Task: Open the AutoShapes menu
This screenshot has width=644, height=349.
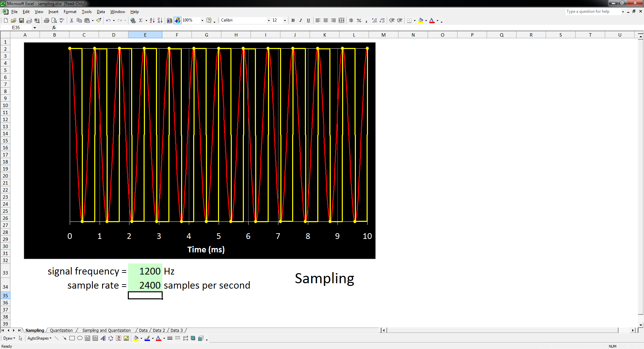Action: 39,338
